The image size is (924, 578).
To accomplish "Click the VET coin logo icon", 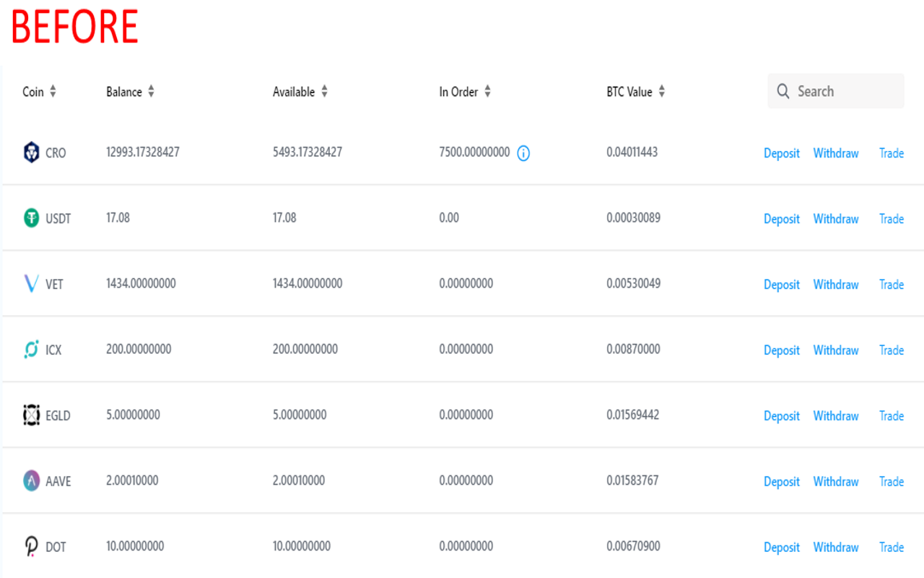I will (x=31, y=283).
